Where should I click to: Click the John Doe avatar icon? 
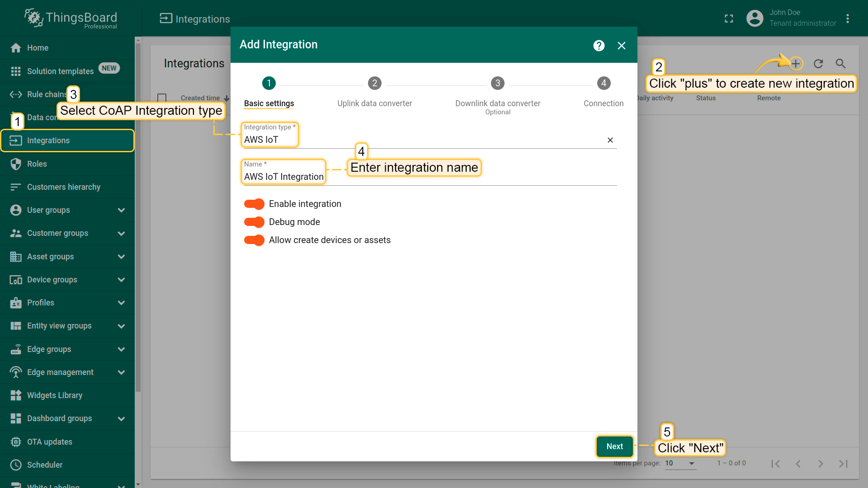coord(755,19)
